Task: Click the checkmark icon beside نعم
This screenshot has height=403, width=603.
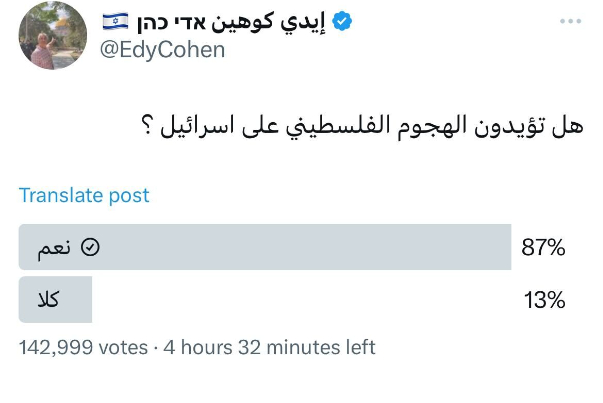Action: tap(89, 248)
